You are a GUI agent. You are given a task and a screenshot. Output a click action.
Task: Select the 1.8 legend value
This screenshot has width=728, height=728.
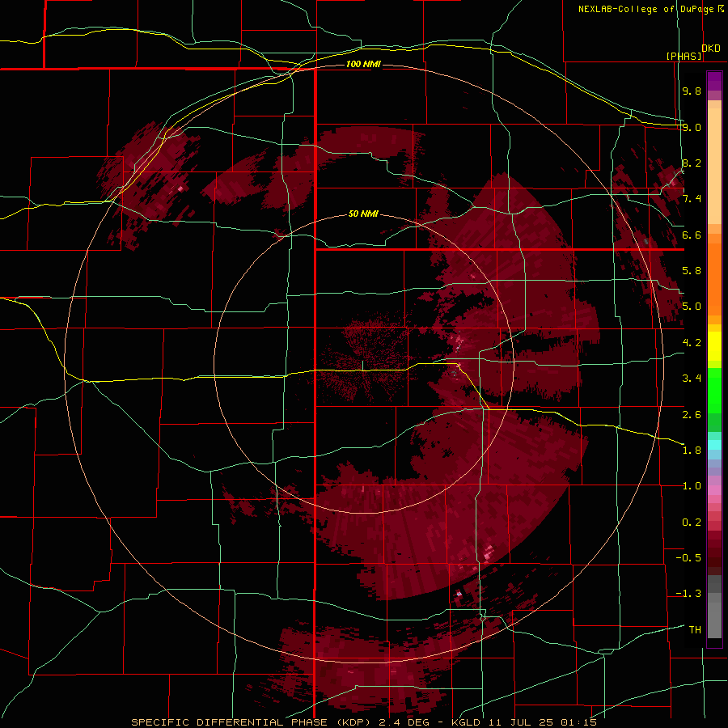[x=692, y=451]
